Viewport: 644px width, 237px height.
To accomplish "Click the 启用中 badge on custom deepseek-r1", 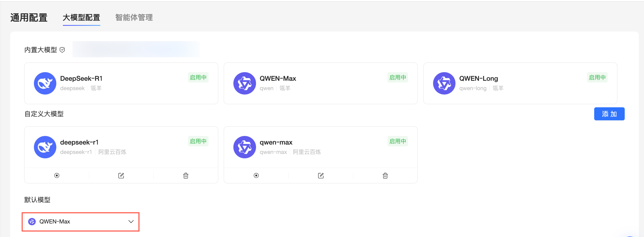I will click(198, 141).
